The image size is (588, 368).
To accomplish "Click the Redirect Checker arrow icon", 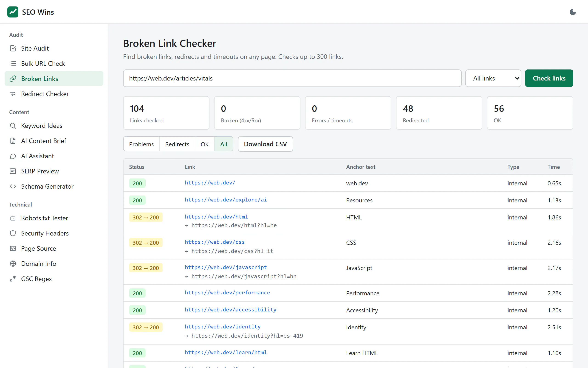I will (13, 94).
